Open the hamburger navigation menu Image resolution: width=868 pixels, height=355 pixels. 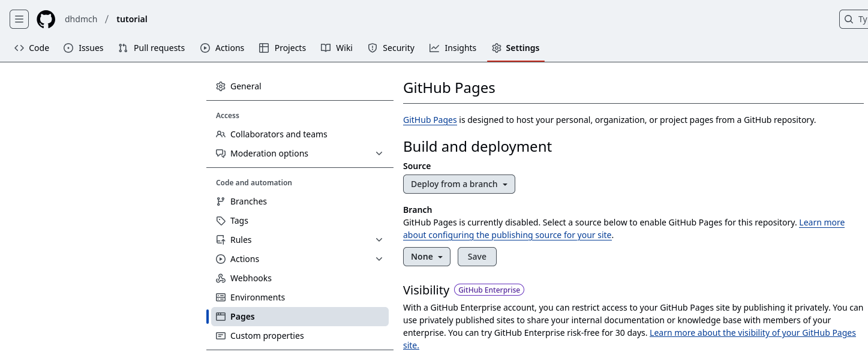coord(19,19)
